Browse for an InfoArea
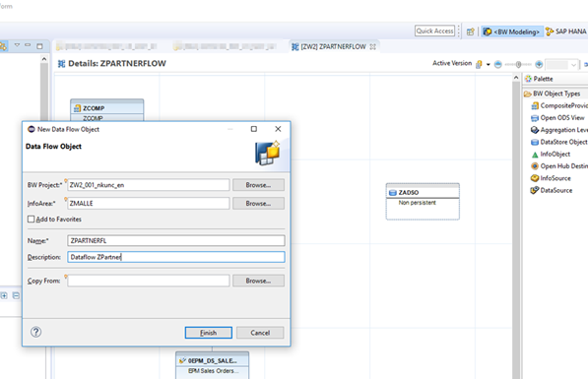Image resolution: width=588 pixels, height=379 pixels. pos(258,203)
